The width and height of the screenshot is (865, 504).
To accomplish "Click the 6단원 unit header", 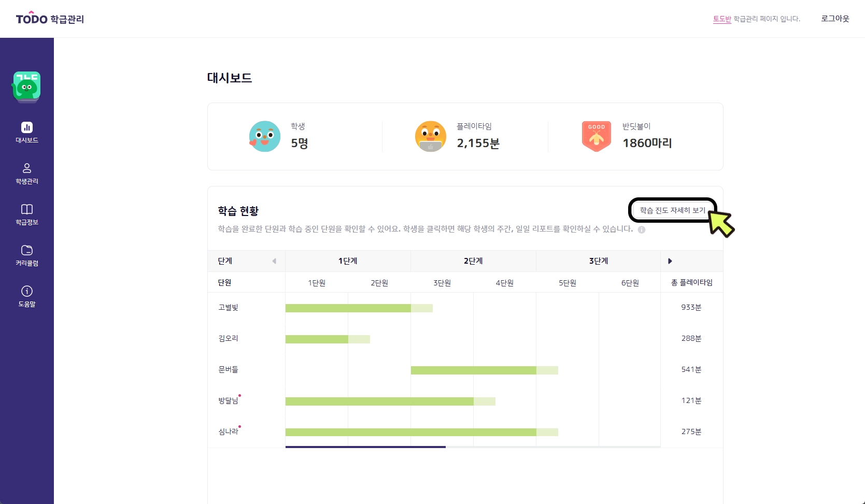I will click(x=630, y=283).
